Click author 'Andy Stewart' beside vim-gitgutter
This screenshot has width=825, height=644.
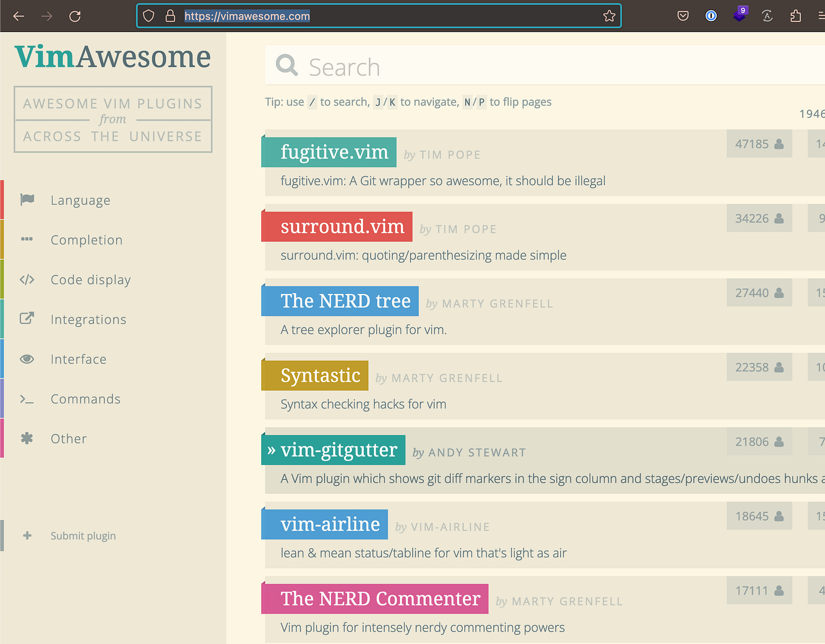(477, 453)
